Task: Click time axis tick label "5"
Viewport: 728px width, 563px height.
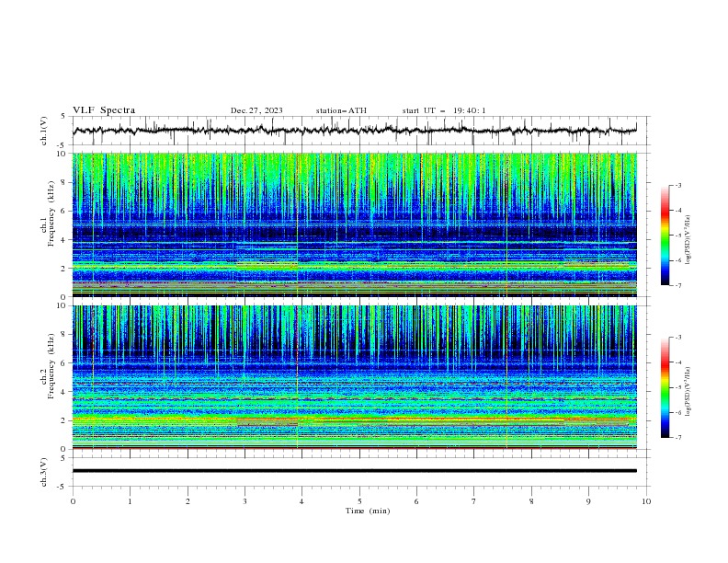Action: pyautogui.click(x=359, y=501)
